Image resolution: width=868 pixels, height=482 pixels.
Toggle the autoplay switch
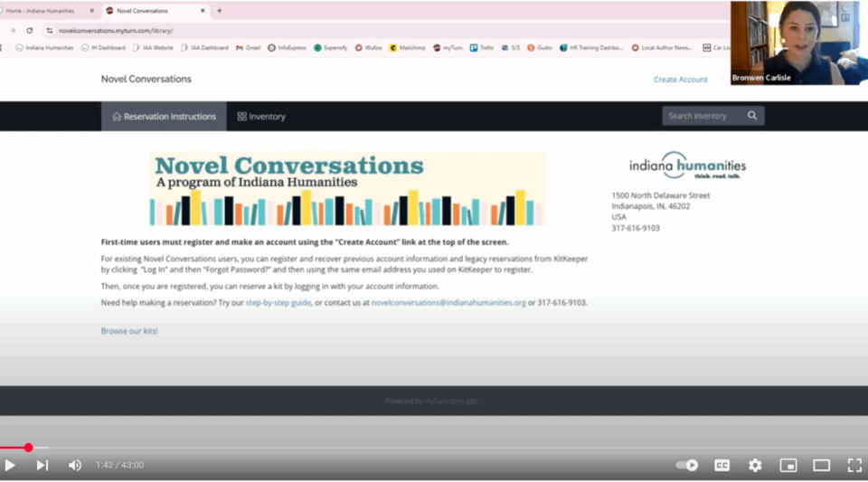coord(687,466)
